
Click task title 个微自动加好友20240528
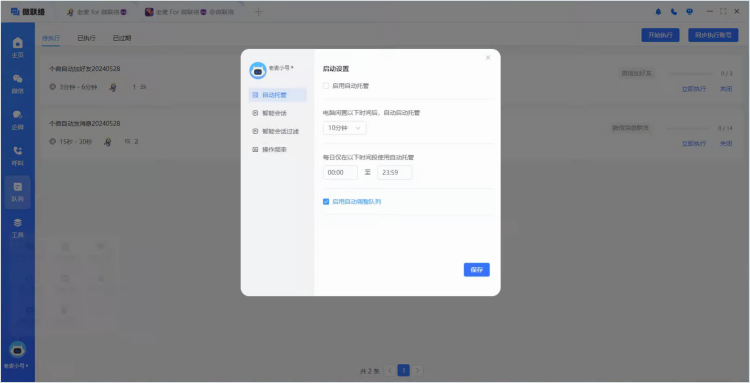(84, 69)
